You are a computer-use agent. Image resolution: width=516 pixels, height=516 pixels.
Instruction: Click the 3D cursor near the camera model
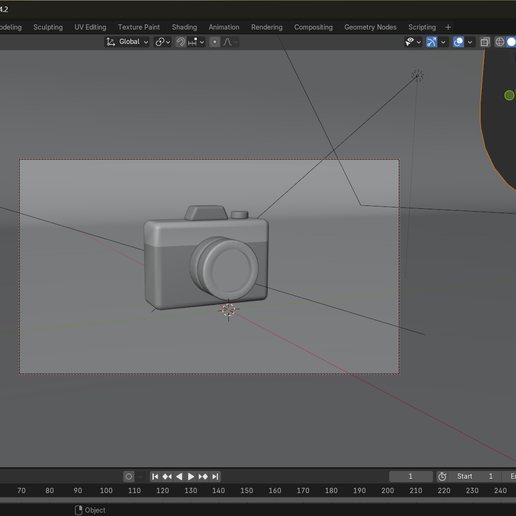tap(229, 310)
